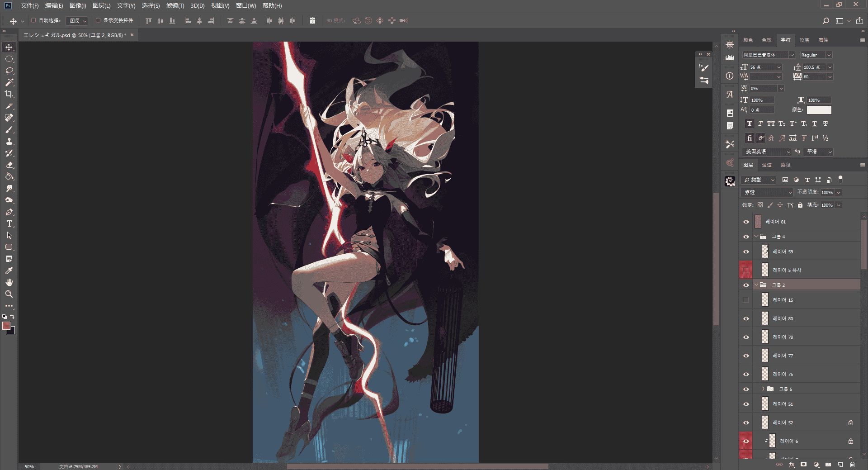Viewport: 868px width, 470px height.
Task: Open the foreground color swatch
Action: tap(6, 326)
